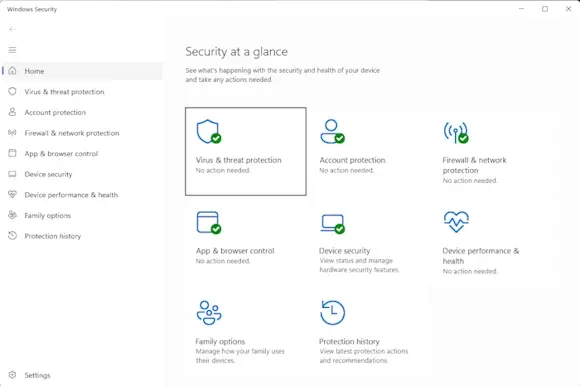Open the Virus & threat protection tile title
Screen dimensions: 580x386
tap(239, 160)
